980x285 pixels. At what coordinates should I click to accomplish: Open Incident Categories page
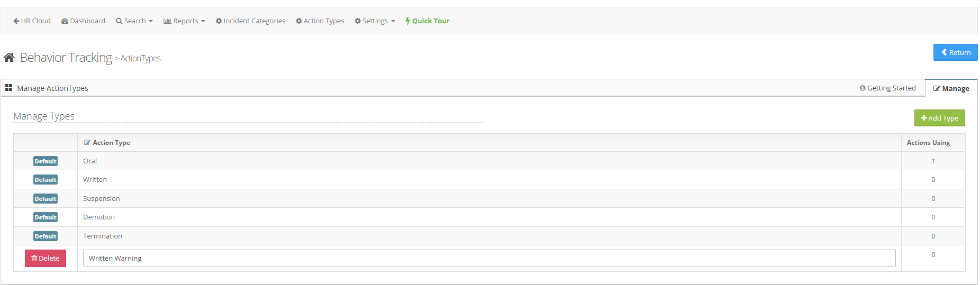click(x=250, y=21)
